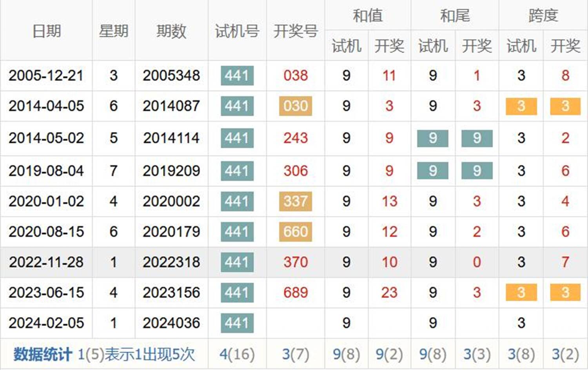Click the orange 030 winning number badge
This screenshot has width=588, height=370.
point(295,106)
